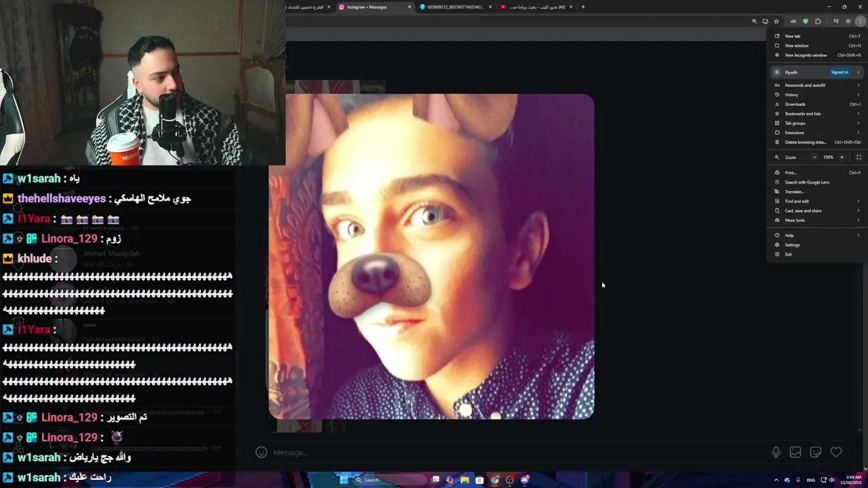The height and width of the screenshot is (488, 868).
Task: Click the emoji icon in the message box
Action: click(x=261, y=452)
